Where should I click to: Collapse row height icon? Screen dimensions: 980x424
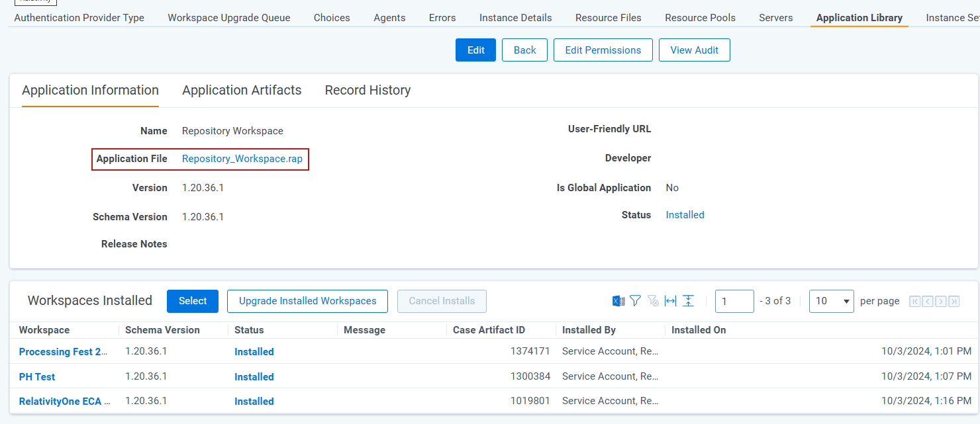pos(688,301)
